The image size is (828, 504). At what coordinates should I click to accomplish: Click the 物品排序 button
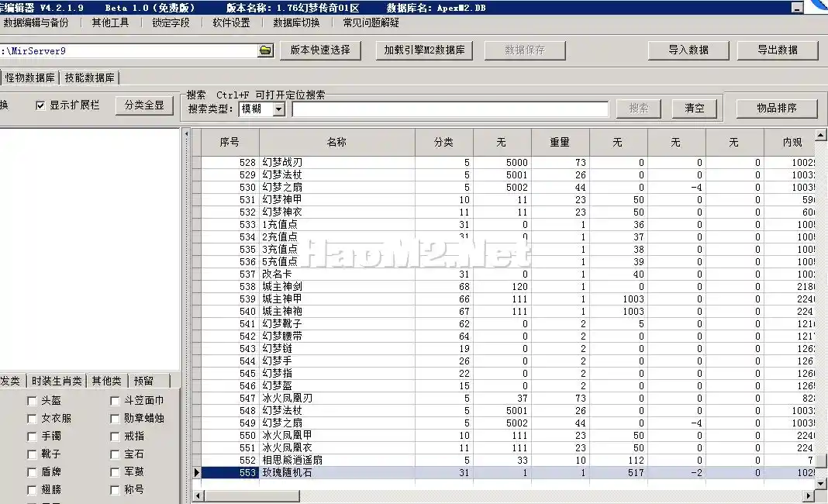(776, 109)
